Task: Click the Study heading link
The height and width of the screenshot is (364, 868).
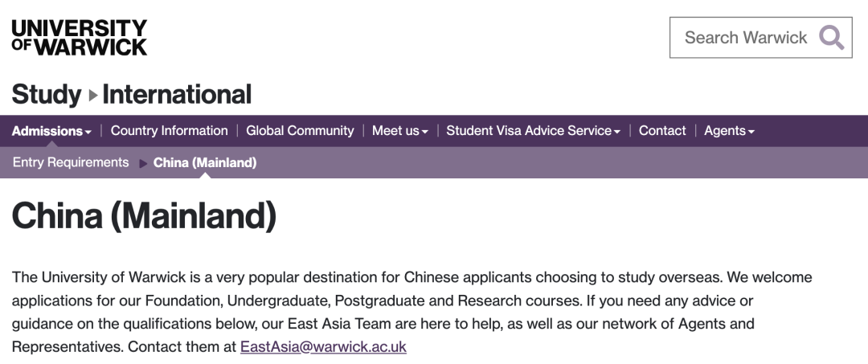Action: pyautogui.click(x=46, y=95)
